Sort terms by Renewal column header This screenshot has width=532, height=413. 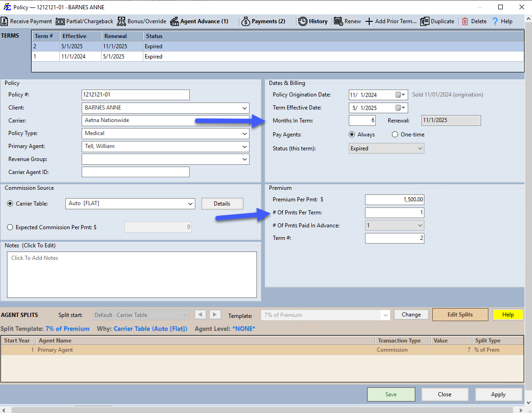tap(122, 36)
